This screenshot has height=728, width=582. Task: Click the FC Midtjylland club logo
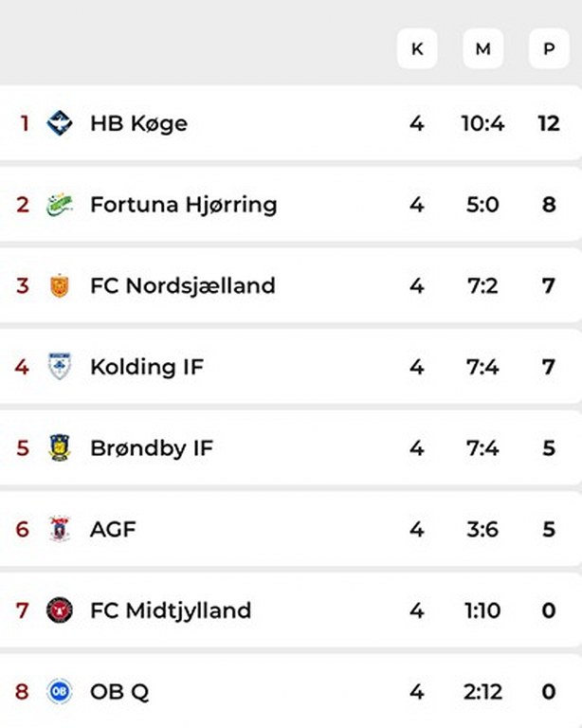click(60, 610)
